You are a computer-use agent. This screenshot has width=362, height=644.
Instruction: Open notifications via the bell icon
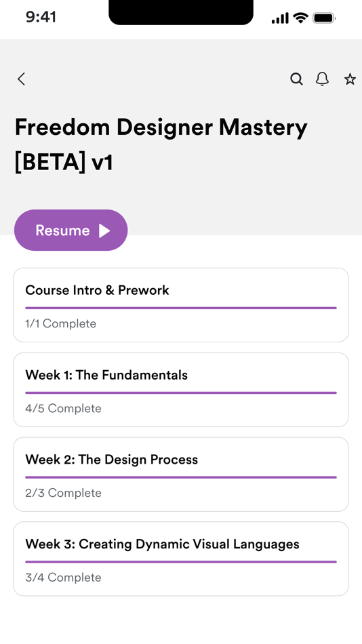click(x=322, y=79)
